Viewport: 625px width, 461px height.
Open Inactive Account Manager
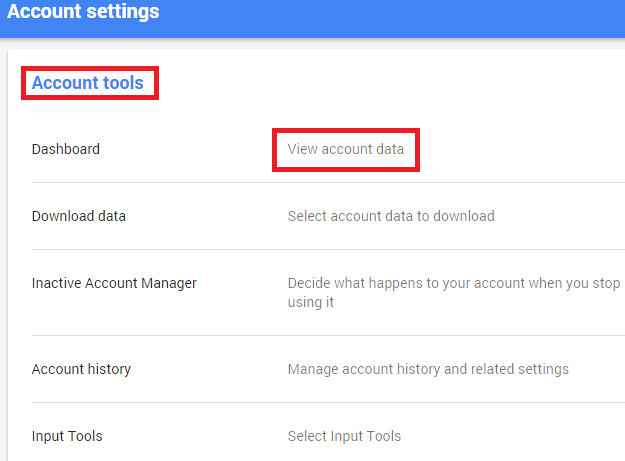click(x=114, y=283)
